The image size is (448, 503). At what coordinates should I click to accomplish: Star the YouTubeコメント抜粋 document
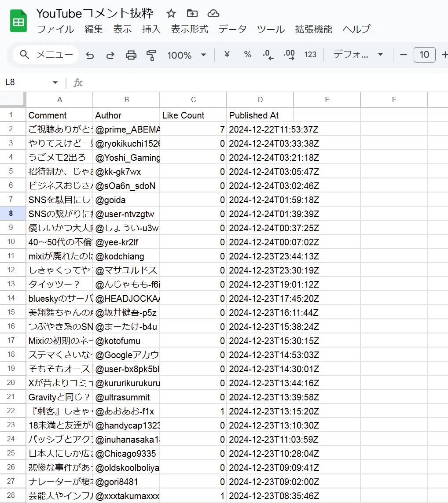[171, 14]
